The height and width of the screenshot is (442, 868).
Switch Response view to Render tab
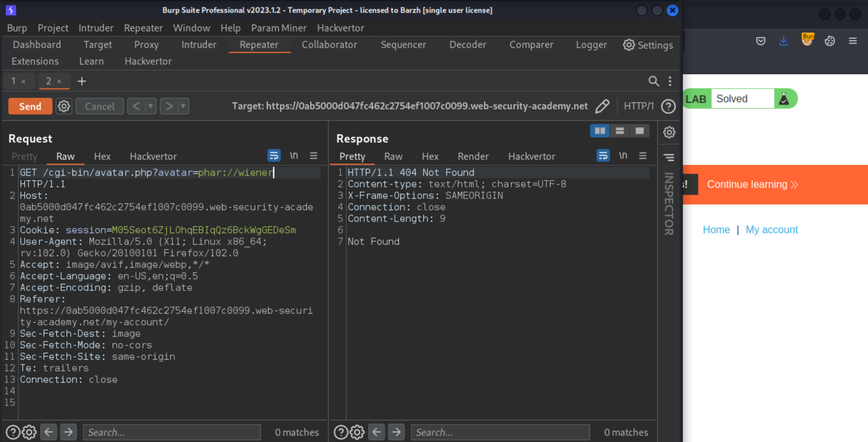coord(473,156)
